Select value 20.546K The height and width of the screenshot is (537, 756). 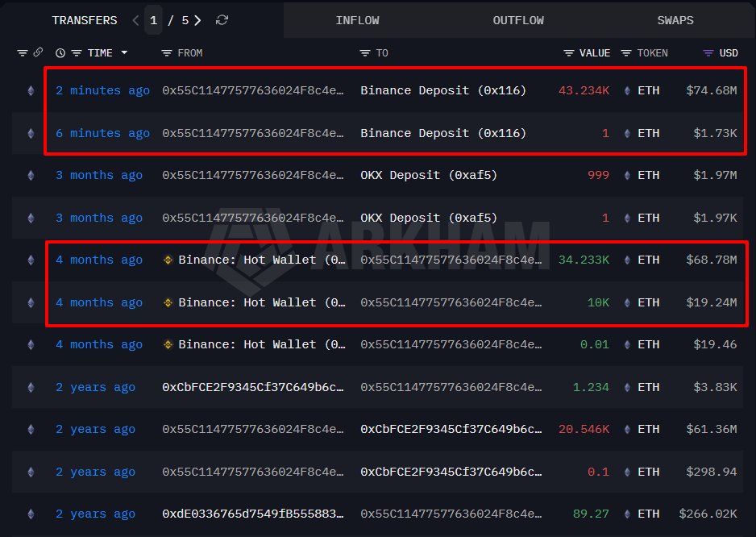pyautogui.click(x=584, y=430)
